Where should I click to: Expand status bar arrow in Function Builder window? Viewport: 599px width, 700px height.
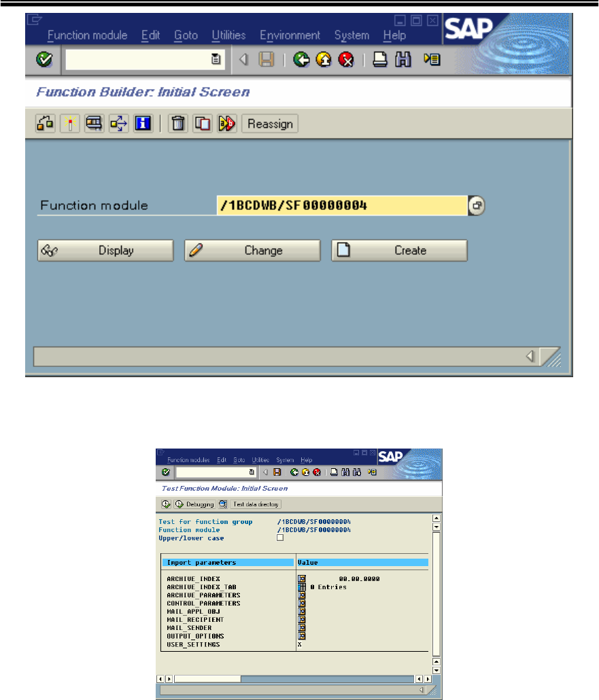(x=530, y=356)
